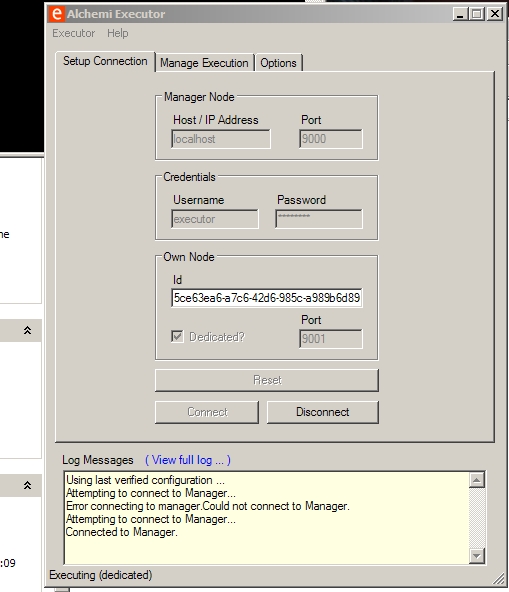The image size is (509, 592).
Task: Open the View full log link
Action: [188, 460]
